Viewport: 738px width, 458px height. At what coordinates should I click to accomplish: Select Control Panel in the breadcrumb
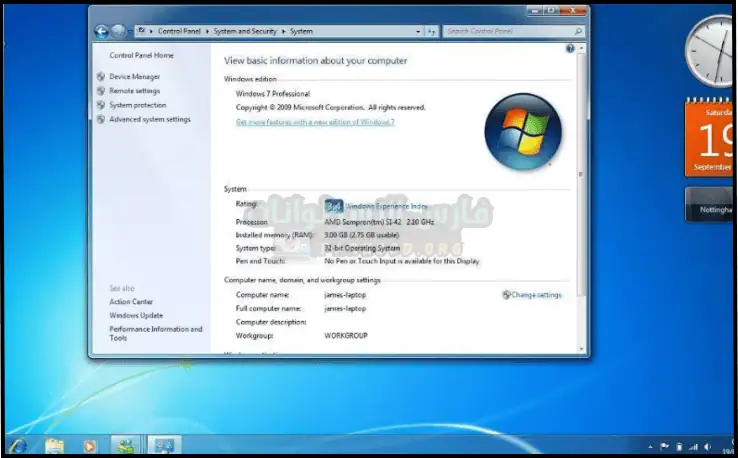click(x=181, y=31)
